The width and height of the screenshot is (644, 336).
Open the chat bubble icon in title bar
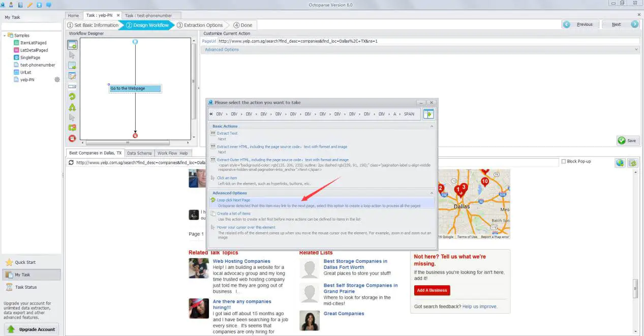tap(49, 5)
